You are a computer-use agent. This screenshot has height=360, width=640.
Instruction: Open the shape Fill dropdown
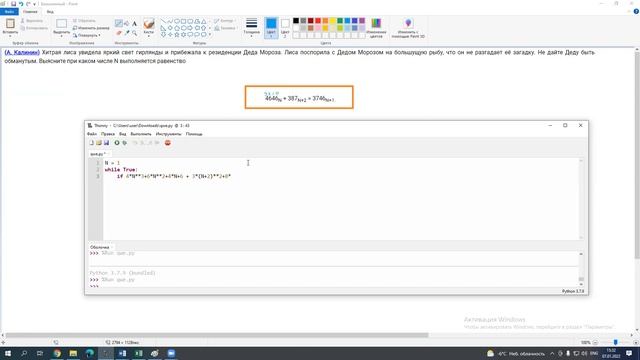point(225,28)
